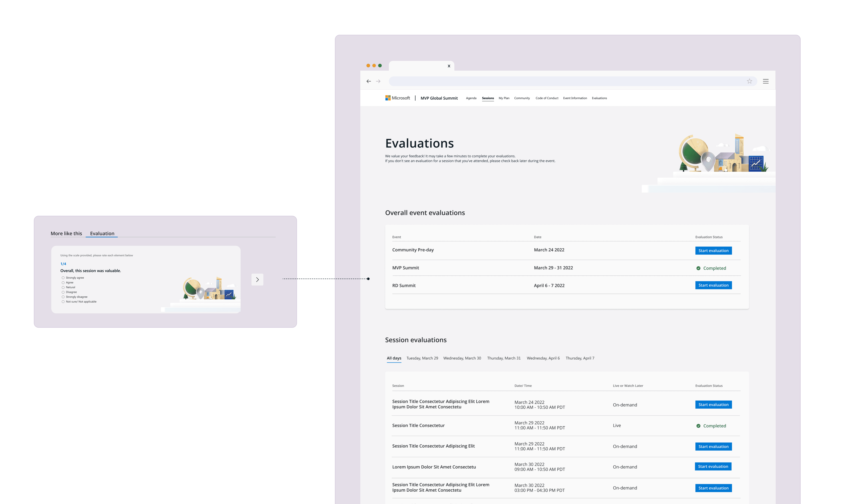Select the Agree radio button
Screen dimensions: 842x504
point(63,283)
